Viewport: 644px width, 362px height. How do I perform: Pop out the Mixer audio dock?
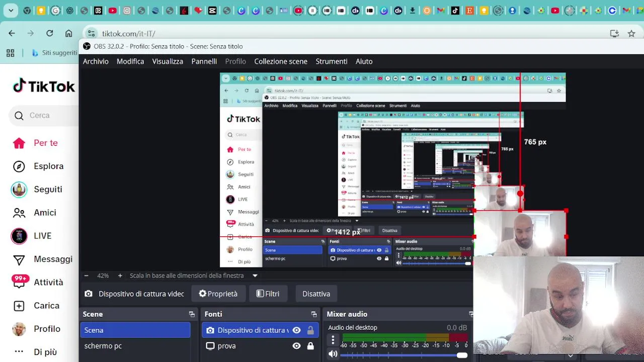coord(470,314)
